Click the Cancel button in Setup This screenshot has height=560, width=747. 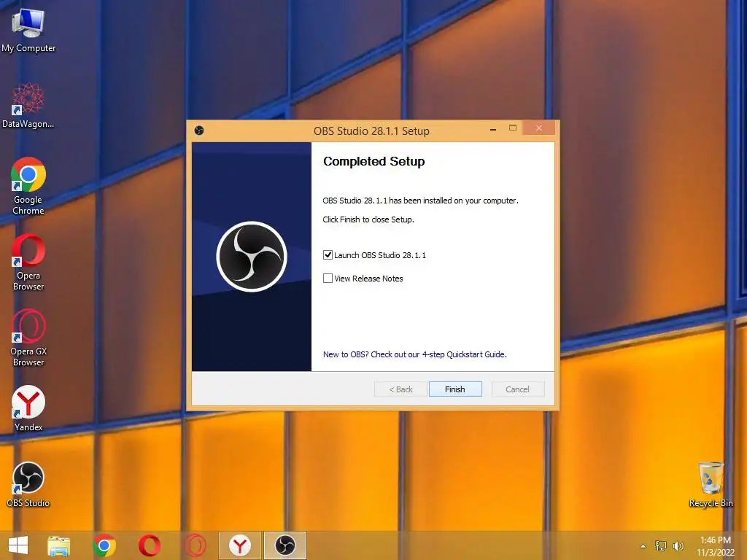[x=517, y=389]
